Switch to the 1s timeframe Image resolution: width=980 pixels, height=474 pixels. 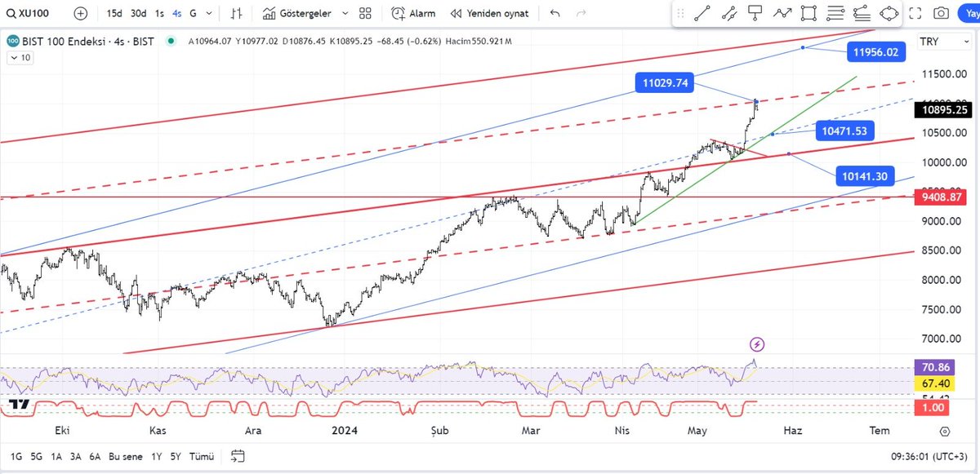(x=159, y=13)
